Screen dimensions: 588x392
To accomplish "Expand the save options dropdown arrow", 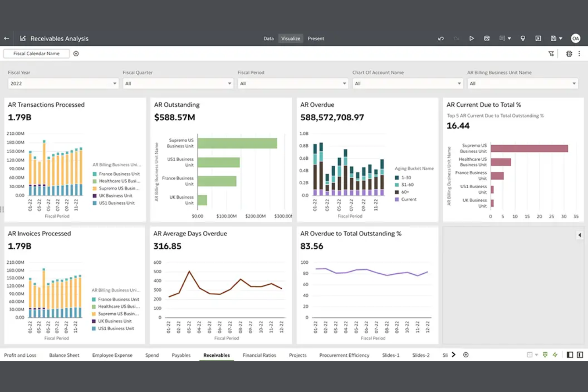I will point(561,39).
